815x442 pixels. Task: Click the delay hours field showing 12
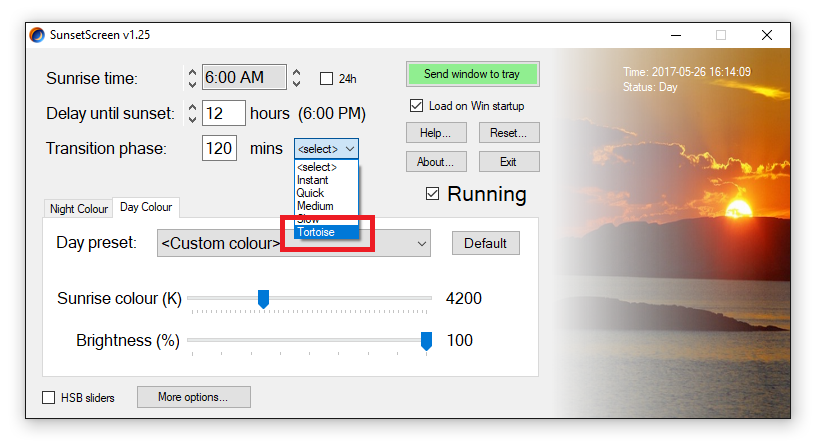point(224,113)
